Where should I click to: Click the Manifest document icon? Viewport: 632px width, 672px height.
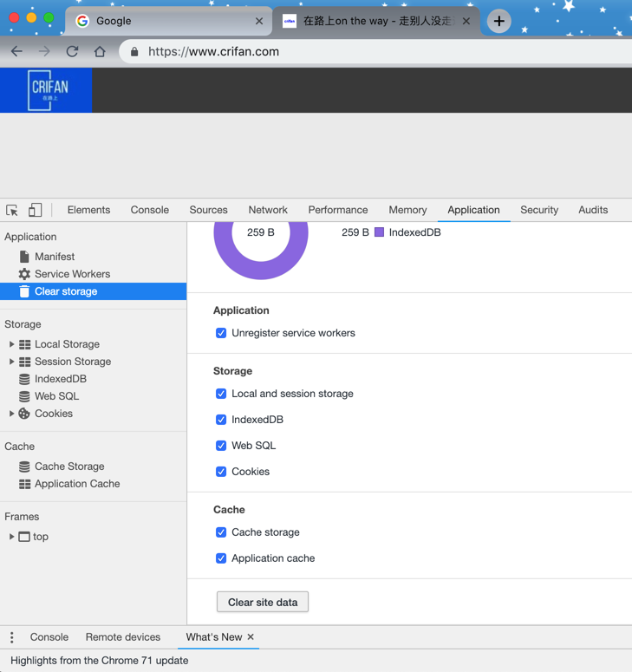click(x=24, y=257)
